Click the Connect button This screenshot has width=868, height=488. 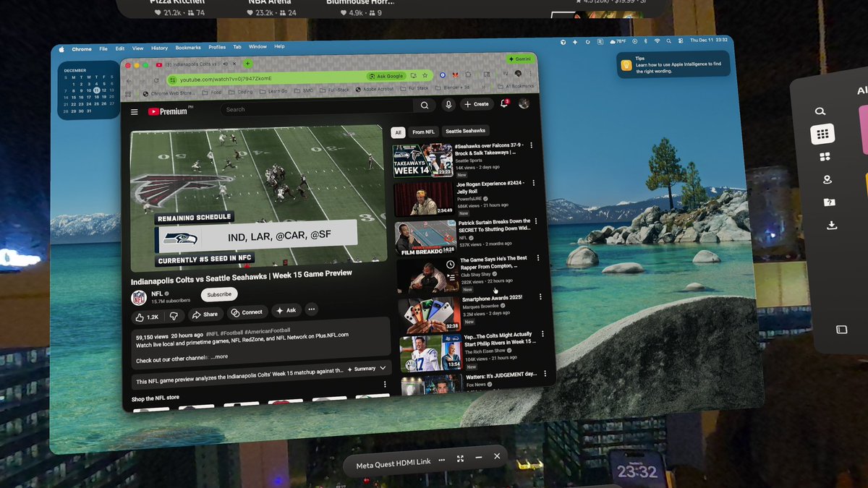[x=247, y=312]
